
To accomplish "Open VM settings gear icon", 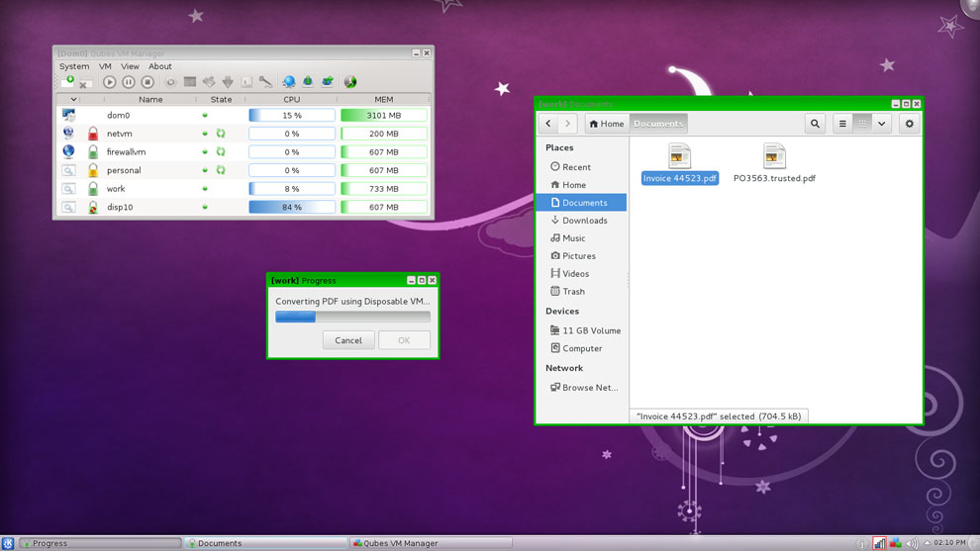I will [170, 82].
